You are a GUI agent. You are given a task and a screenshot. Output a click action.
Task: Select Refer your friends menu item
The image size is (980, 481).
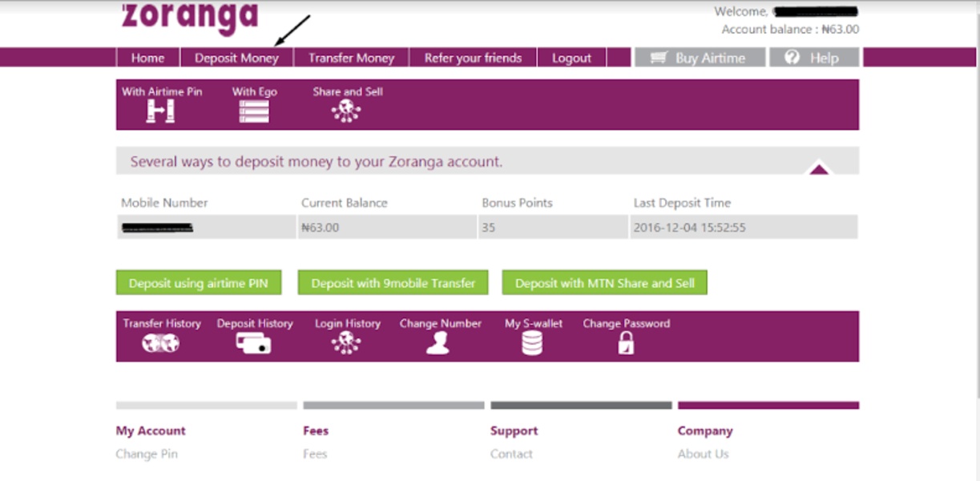tap(473, 58)
